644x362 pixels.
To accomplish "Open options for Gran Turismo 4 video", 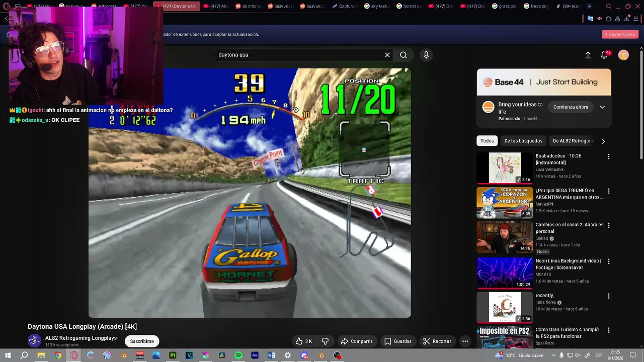I will coord(609,330).
